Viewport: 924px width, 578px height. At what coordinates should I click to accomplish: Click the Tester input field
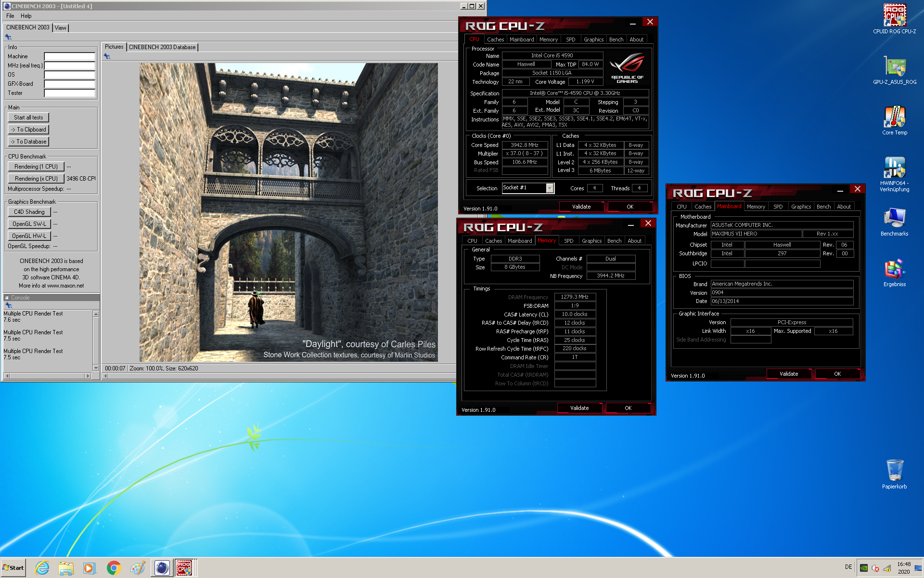click(x=69, y=93)
